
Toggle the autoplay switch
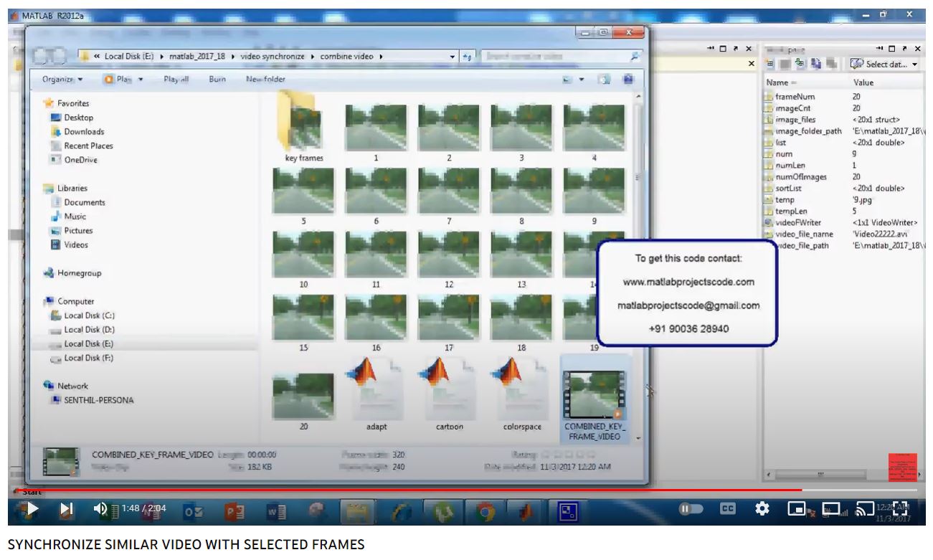[x=688, y=509]
